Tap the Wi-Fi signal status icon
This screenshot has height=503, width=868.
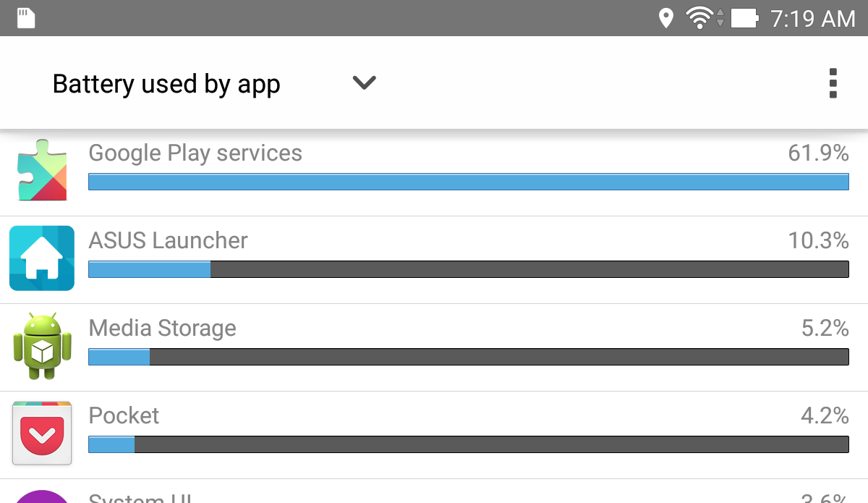(699, 18)
